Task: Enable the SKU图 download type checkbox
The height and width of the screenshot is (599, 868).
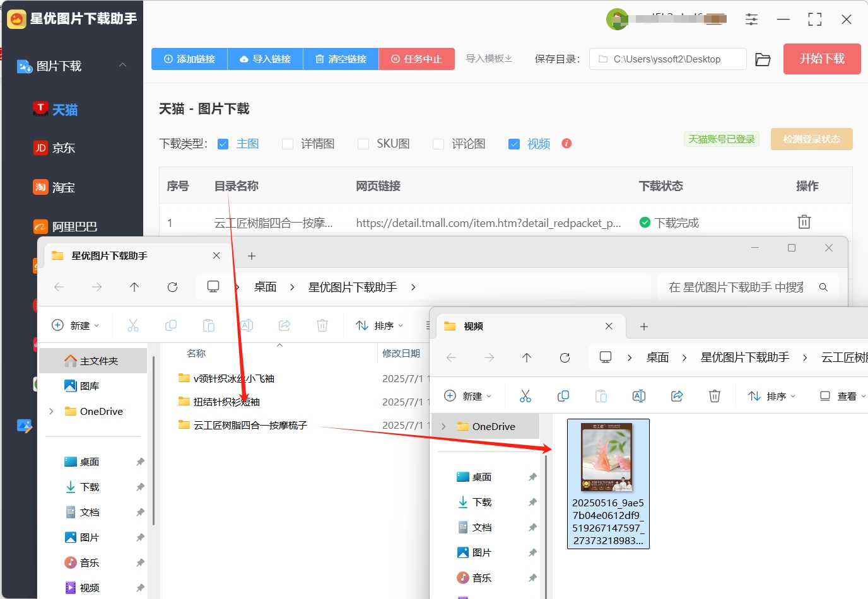Action: (363, 144)
